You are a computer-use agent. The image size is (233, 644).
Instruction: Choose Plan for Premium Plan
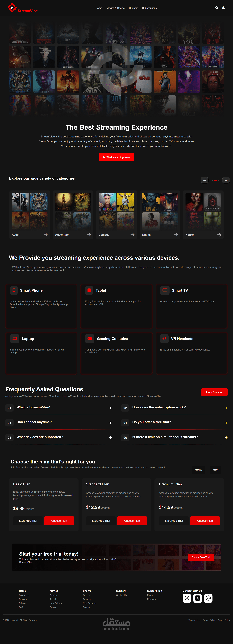click(205, 521)
